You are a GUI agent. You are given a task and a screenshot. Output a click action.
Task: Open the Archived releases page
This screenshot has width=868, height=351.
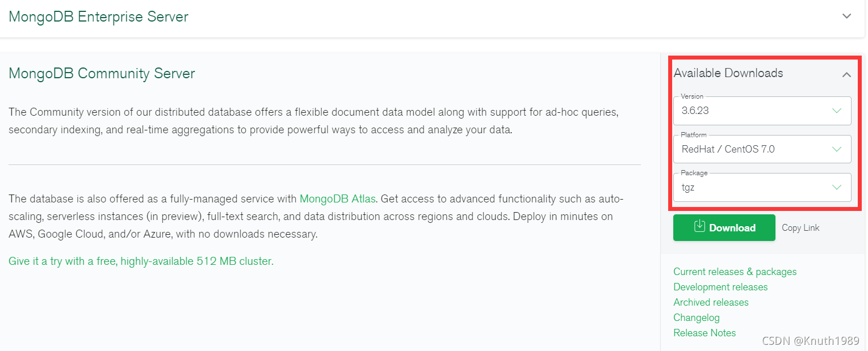[x=711, y=302]
